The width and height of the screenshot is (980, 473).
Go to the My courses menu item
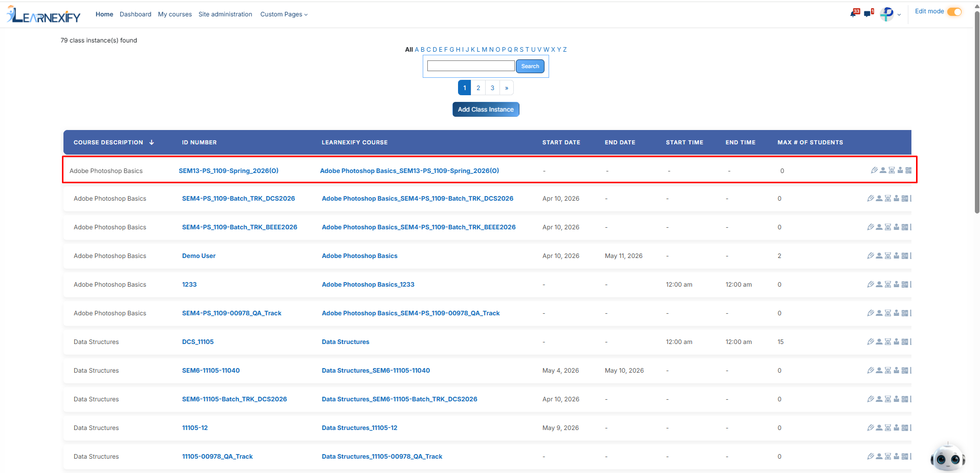[175, 14]
